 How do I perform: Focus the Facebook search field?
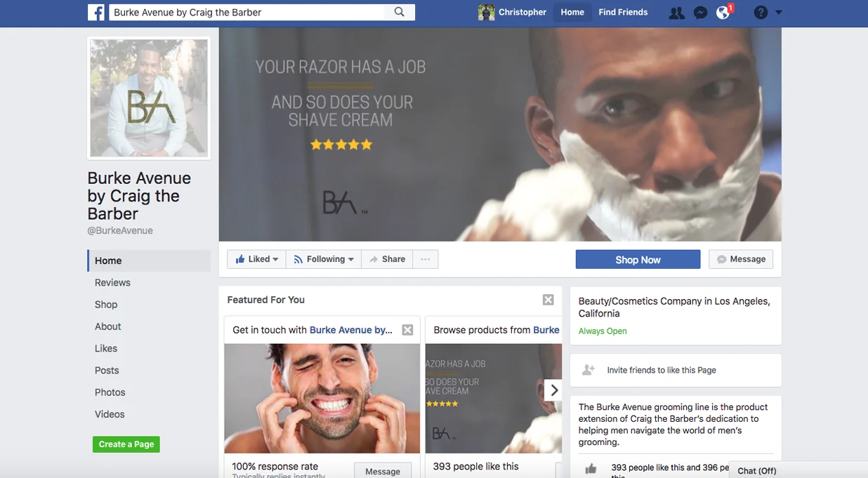(246, 12)
